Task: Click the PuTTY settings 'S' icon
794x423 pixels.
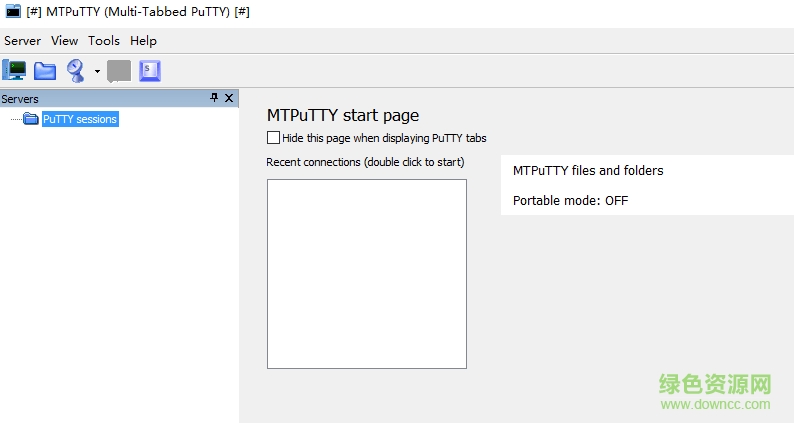Action: (x=150, y=71)
